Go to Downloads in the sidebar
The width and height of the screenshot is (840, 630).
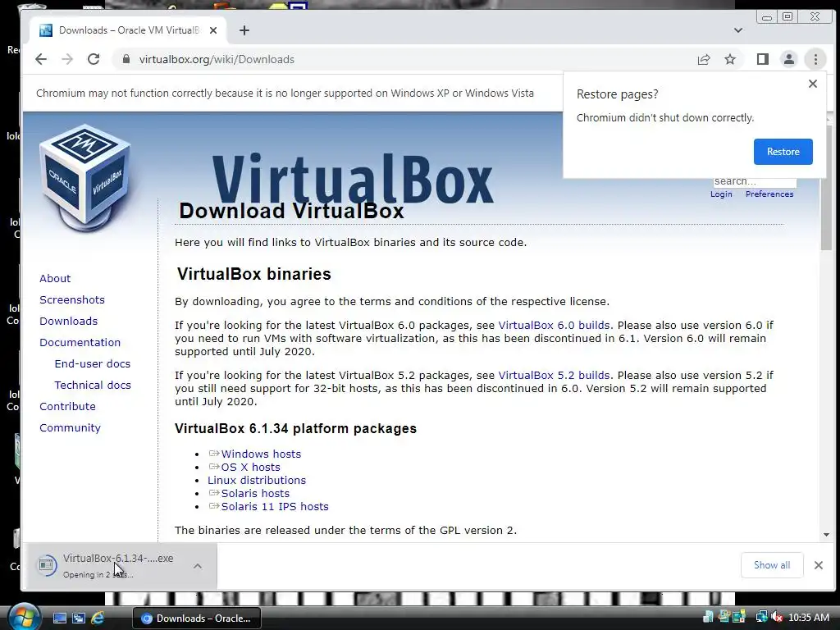point(69,322)
